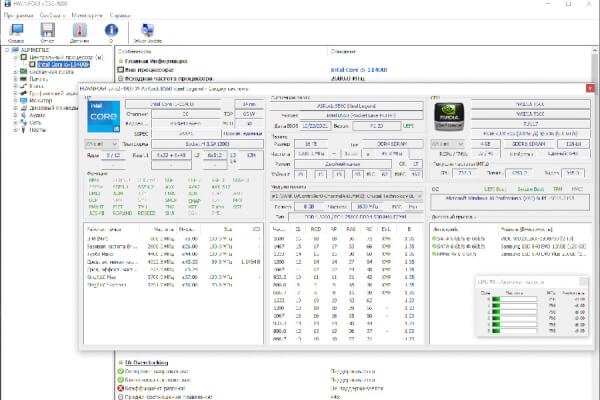Expand the Системная плата tree node
Screen dimensions: 600x400
pyautogui.click(x=16, y=72)
